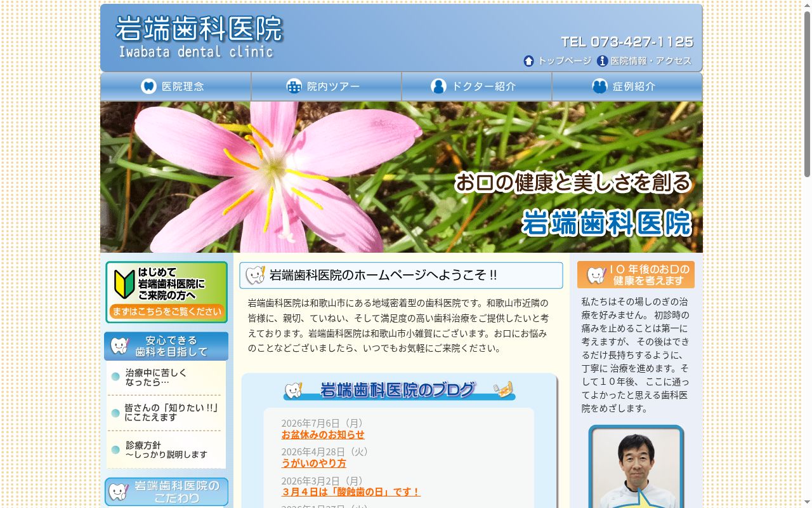Screen dimensions: 812x508
Task: Click TEL 073-427-1125 phone number
Action: tap(627, 42)
